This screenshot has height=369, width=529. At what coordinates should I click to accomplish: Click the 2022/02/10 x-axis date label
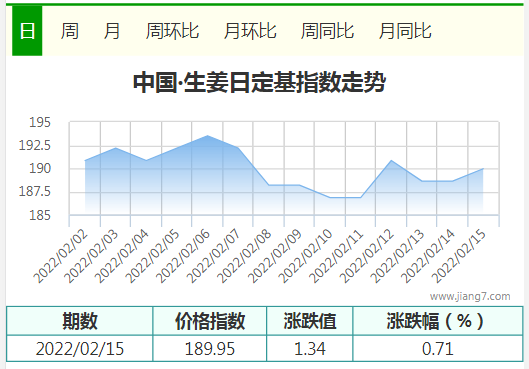pyautogui.click(x=306, y=256)
